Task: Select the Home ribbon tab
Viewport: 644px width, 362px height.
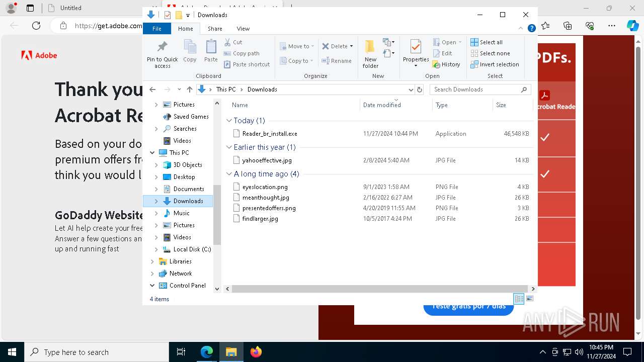Action: (185, 29)
